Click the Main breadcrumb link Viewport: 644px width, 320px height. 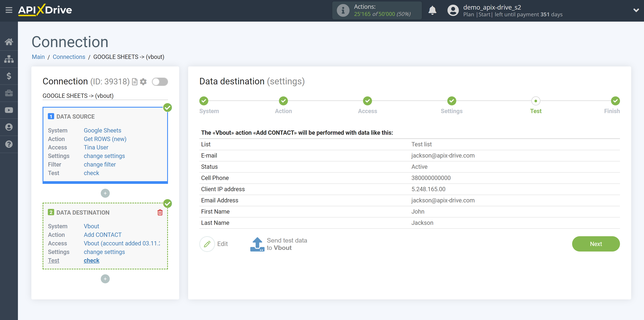pyautogui.click(x=38, y=57)
